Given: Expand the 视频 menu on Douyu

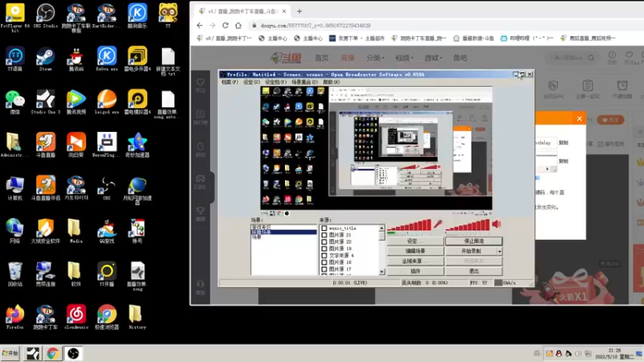Looking at the screenshot, I should click(x=404, y=58).
